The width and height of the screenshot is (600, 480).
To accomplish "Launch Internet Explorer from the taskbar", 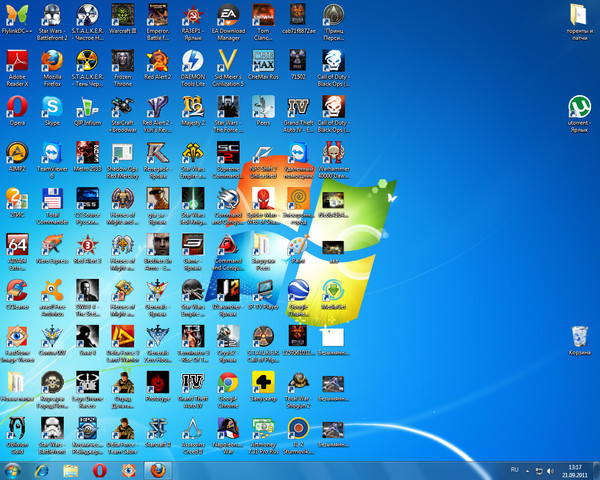I will (41, 471).
